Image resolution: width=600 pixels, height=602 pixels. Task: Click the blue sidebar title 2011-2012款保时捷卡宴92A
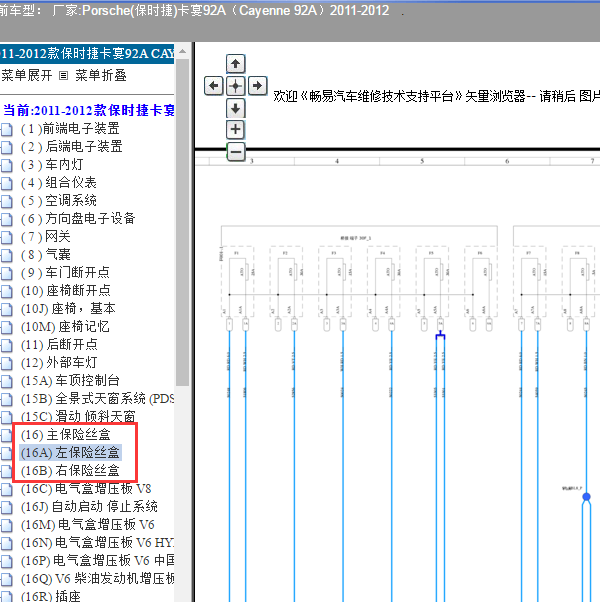click(x=87, y=54)
